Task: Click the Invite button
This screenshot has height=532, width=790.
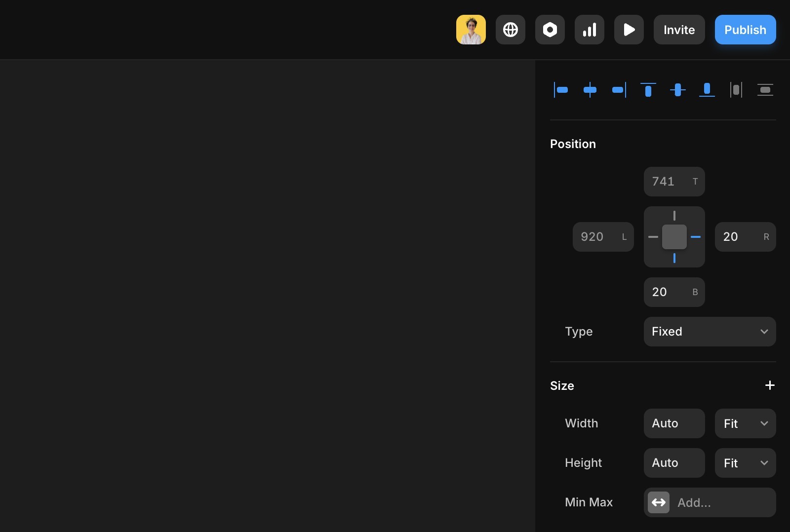Action: click(x=679, y=30)
